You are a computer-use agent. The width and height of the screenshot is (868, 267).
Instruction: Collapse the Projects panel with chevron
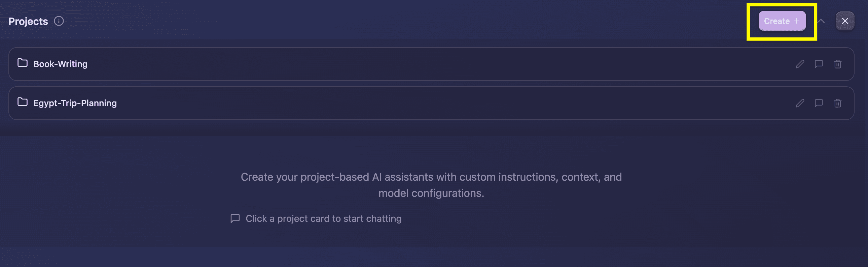point(821,21)
